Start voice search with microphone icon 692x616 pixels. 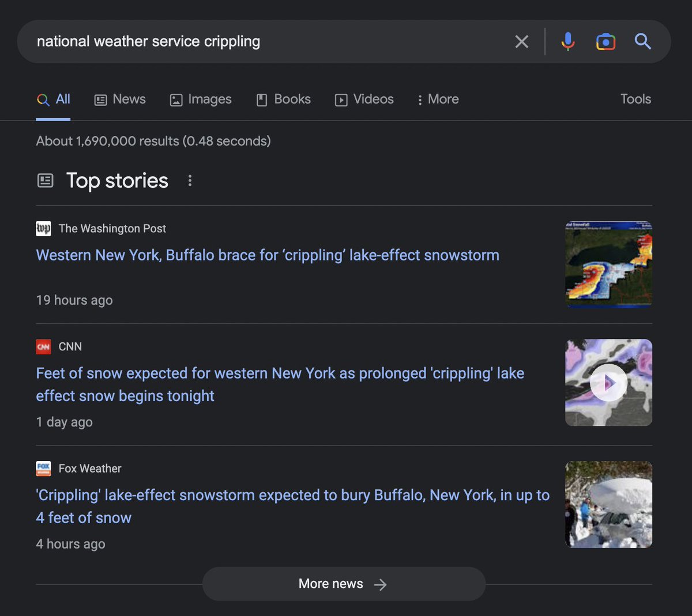[x=568, y=41]
